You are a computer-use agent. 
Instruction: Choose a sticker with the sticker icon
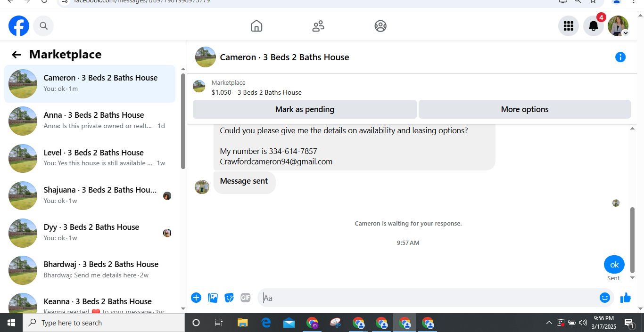tap(229, 298)
